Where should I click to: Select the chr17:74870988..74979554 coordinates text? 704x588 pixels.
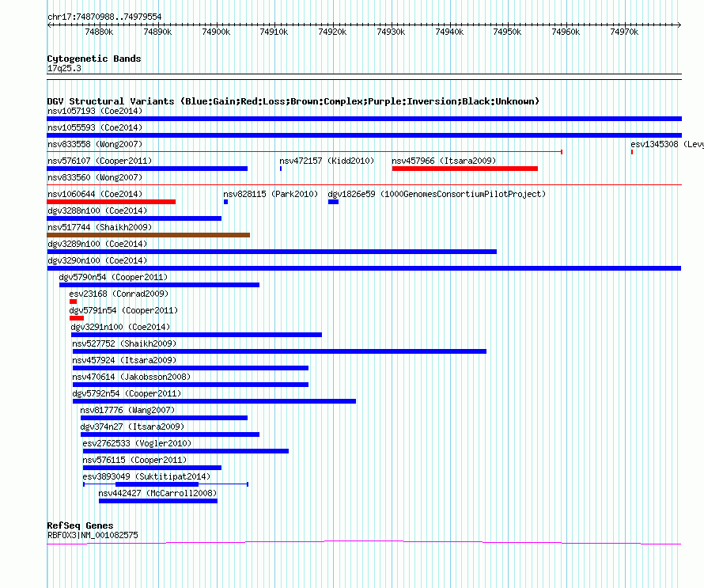(104, 17)
